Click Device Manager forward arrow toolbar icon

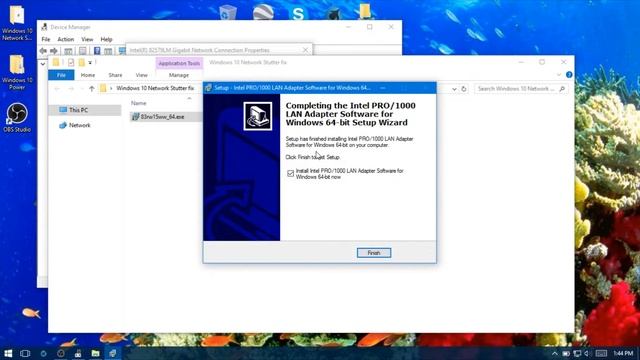coord(53,51)
